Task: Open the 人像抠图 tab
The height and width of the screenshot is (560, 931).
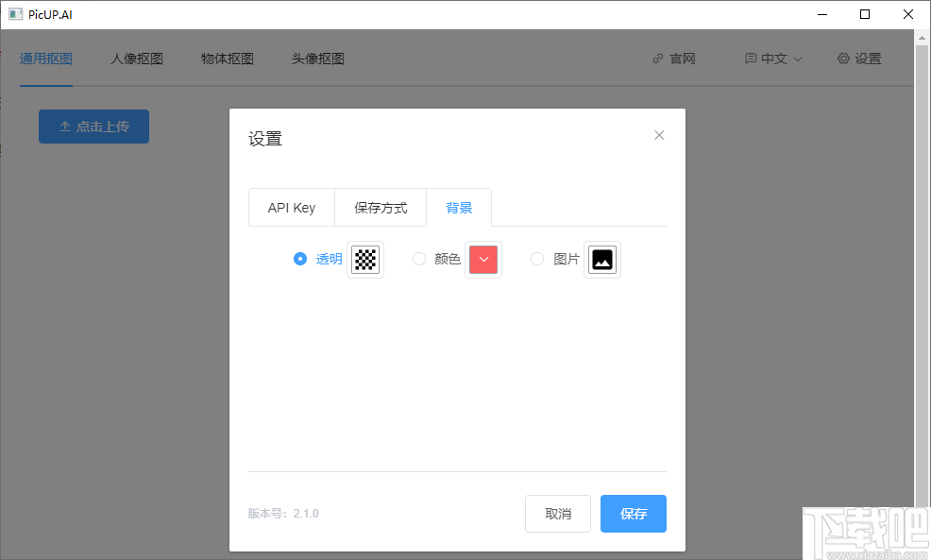Action: [x=136, y=58]
